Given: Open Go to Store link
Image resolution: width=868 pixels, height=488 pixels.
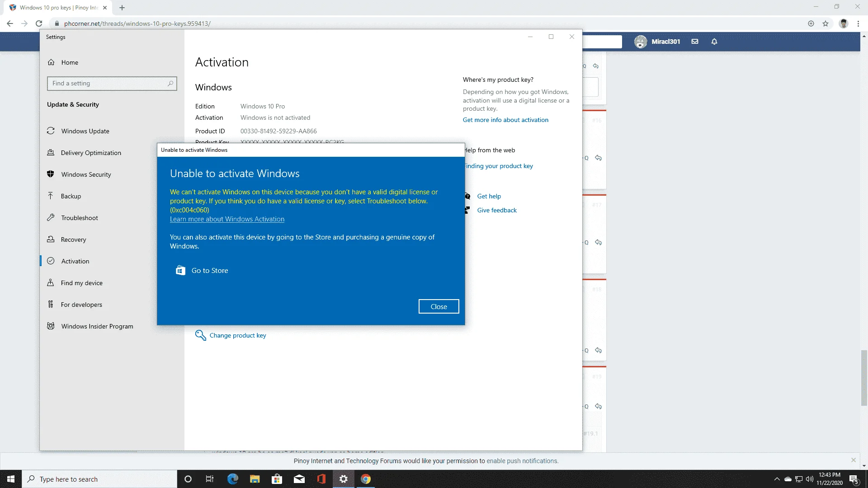Looking at the screenshot, I should pyautogui.click(x=210, y=270).
